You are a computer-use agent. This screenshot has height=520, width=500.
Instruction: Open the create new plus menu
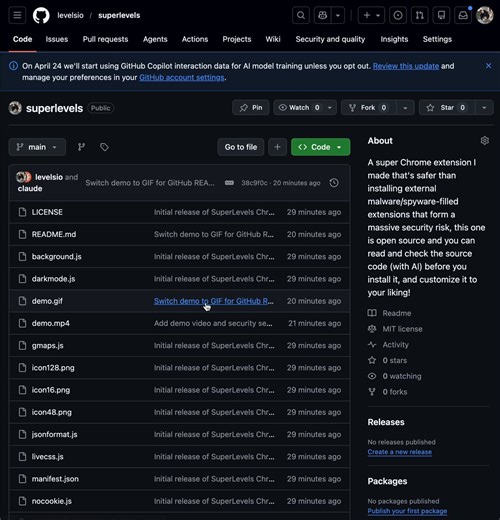[x=371, y=15]
